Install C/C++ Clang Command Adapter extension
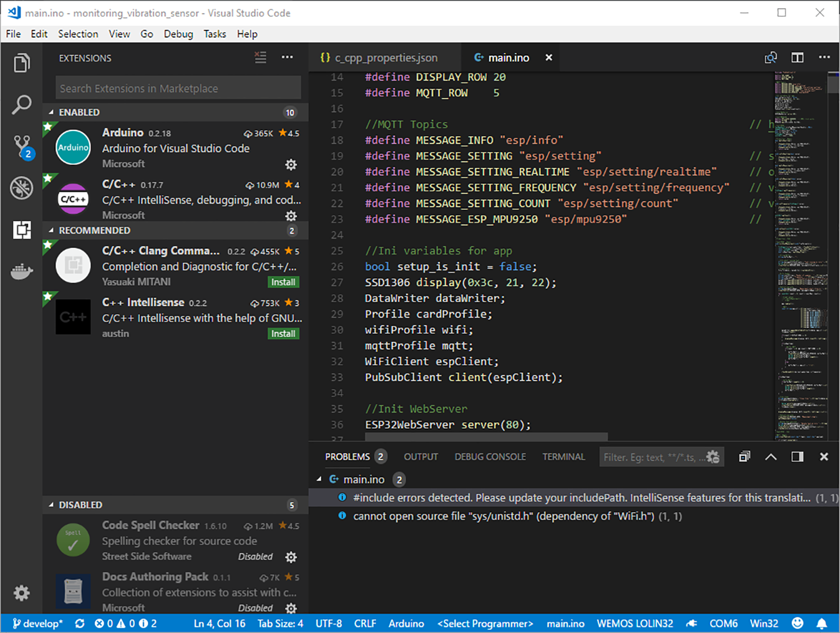 [x=283, y=282]
